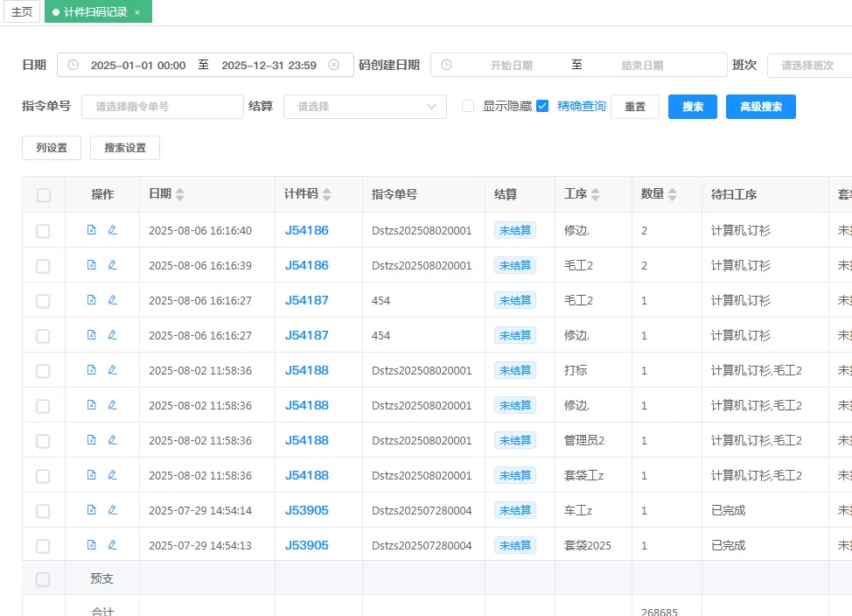Edit the J54188 打标 record

[113, 370]
